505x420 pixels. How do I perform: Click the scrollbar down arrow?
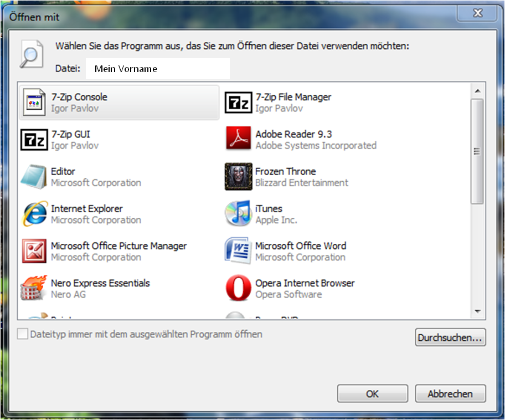(x=478, y=311)
